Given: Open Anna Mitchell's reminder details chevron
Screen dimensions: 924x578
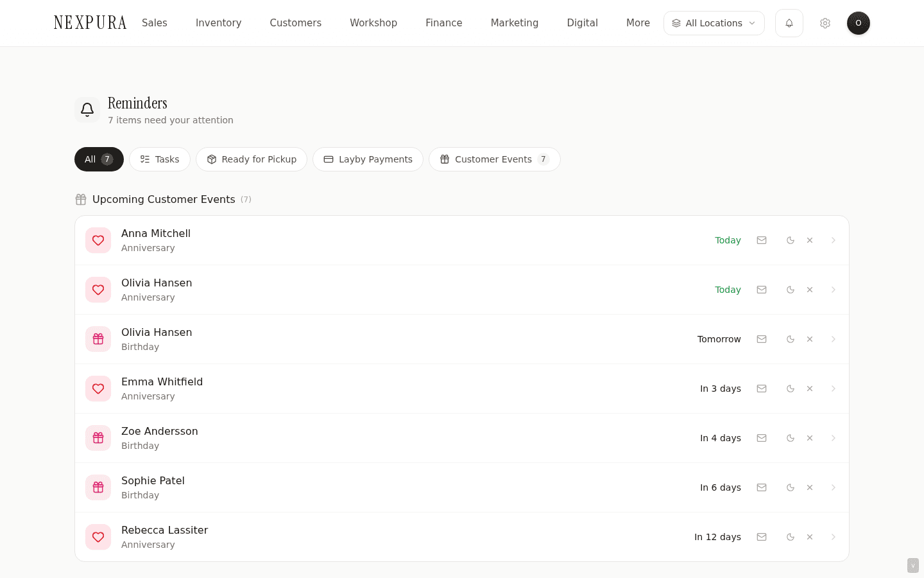Looking at the screenshot, I should coord(834,240).
